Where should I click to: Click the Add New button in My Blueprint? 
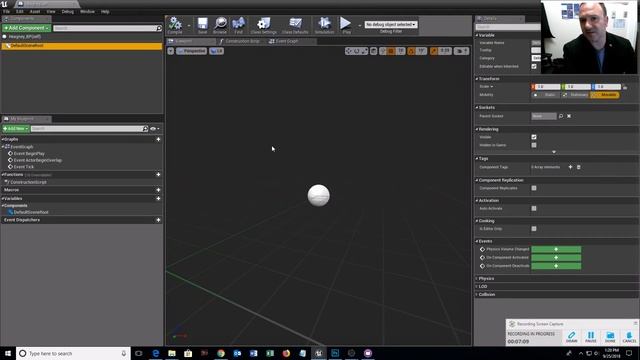point(16,129)
